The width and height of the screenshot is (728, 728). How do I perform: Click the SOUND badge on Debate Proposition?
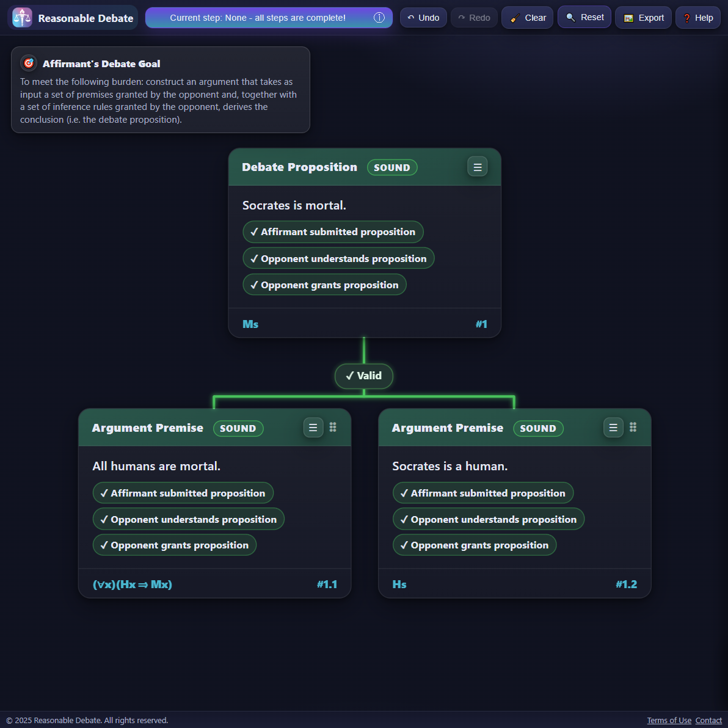tap(392, 167)
